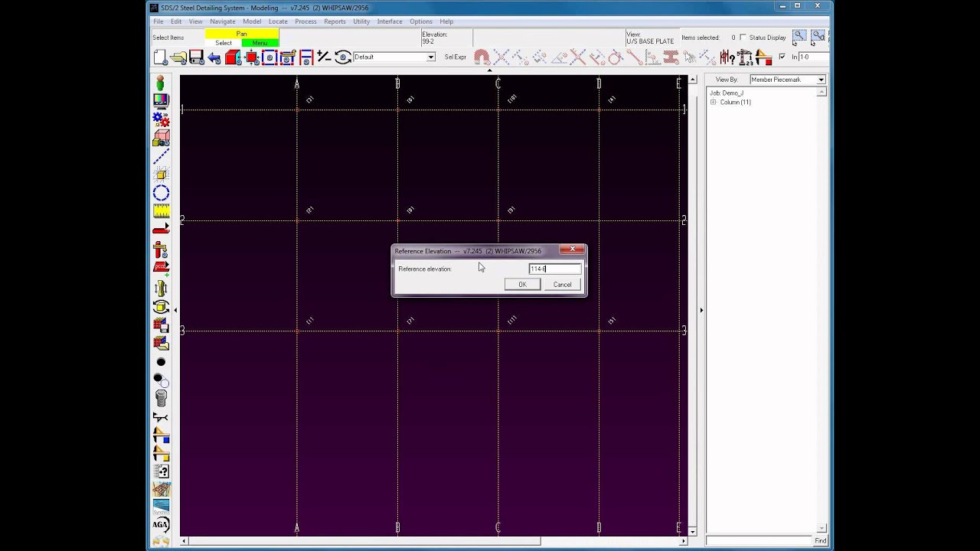The width and height of the screenshot is (980, 551).
Task: Click the crane sequence 123 icon
Action: (x=745, y=57)
